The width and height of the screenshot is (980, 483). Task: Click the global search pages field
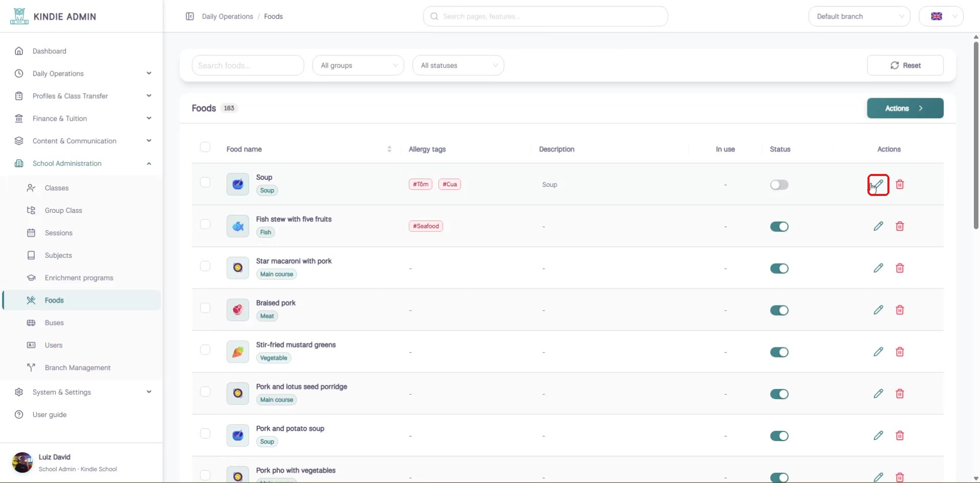coord(545,16)
